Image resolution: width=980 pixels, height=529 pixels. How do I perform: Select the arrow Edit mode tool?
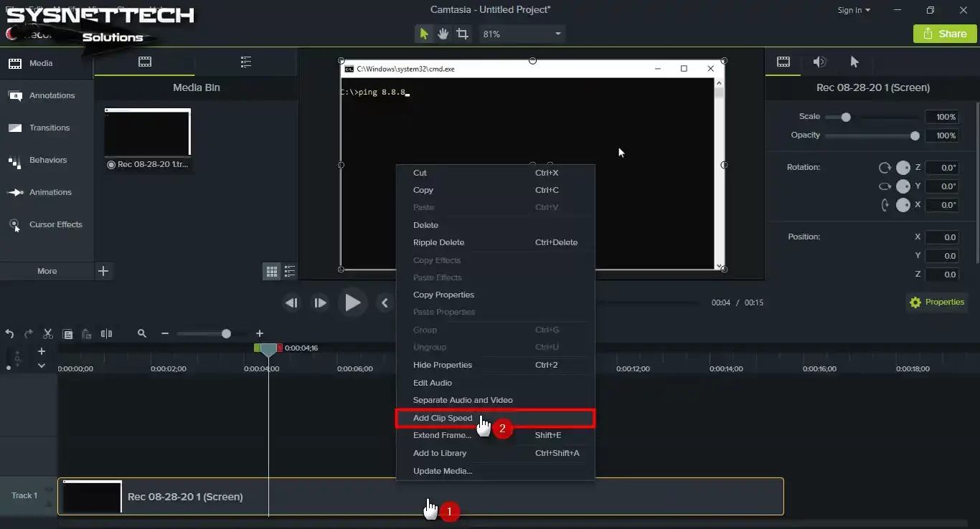424,34
